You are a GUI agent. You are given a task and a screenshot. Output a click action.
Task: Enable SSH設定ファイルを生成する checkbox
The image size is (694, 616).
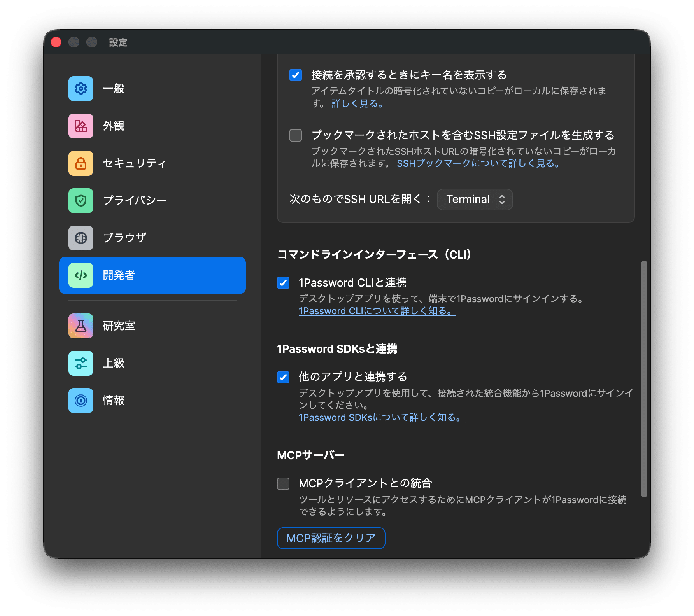(296, 135)
